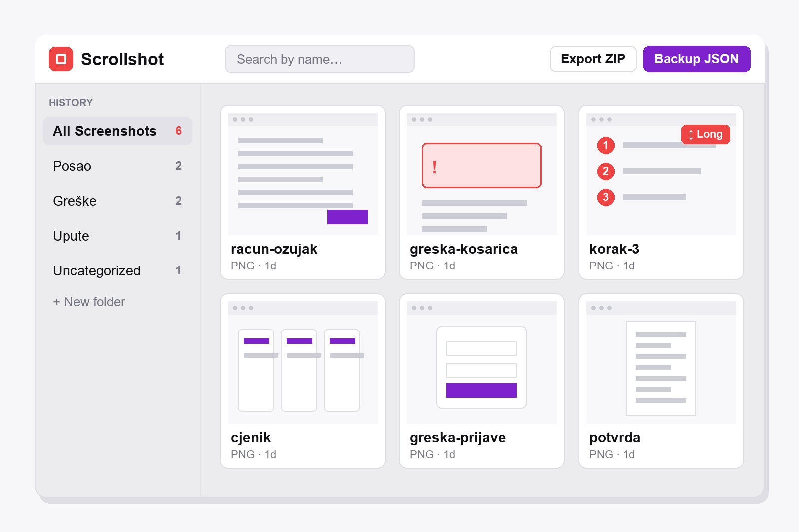The width and height of the screenshot is (799, 532).
Task: Click the korak-3 file name
Action: 614,249
